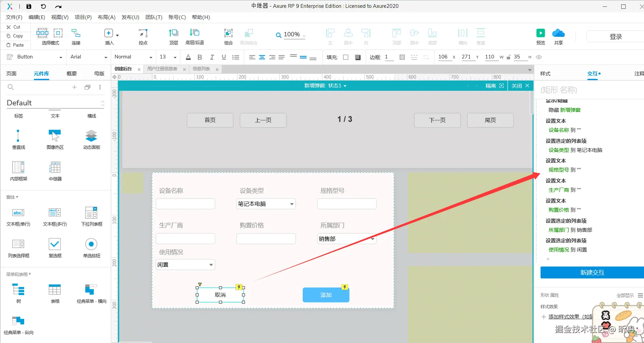Pick the 表格 table widget
Screen dimensions: 644x343
tap(55, 293)
